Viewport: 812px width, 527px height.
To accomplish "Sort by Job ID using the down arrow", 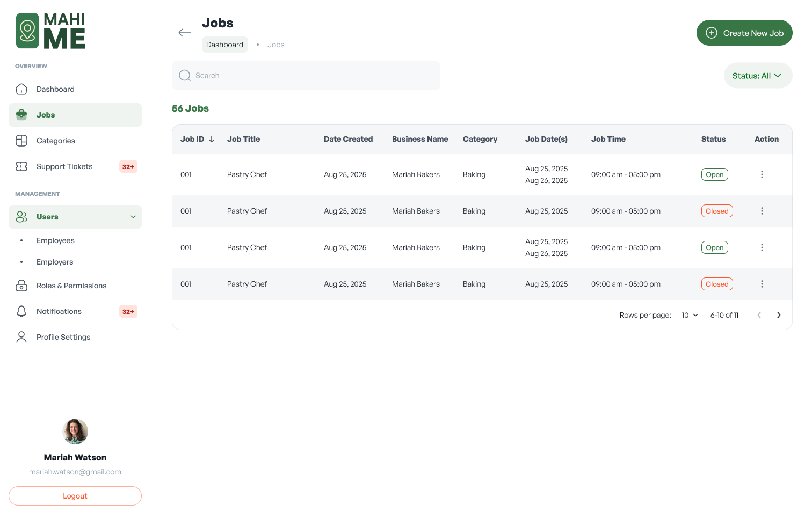I will [212, 139].
